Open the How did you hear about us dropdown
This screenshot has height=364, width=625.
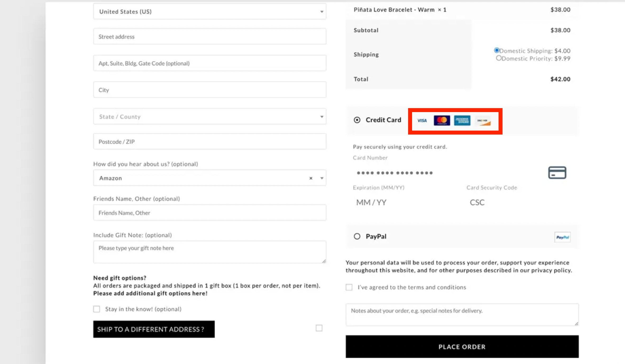click(210, 178)
